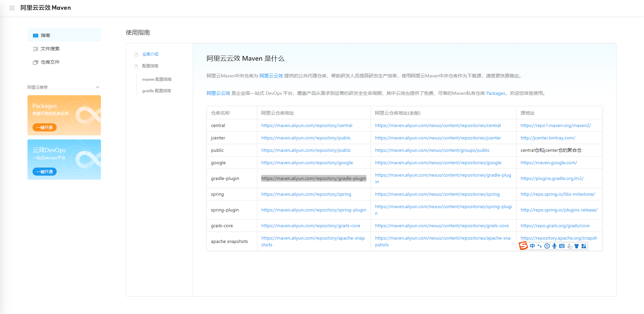Select the 配置指南 guide section
This screenshot has width=644, height=314.
[150, 66]
